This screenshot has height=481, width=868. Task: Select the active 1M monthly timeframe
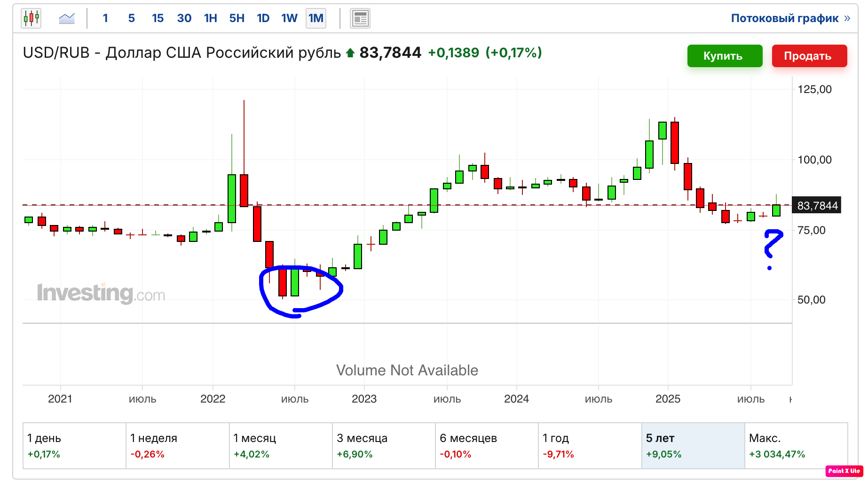click(x=316, y=18)
